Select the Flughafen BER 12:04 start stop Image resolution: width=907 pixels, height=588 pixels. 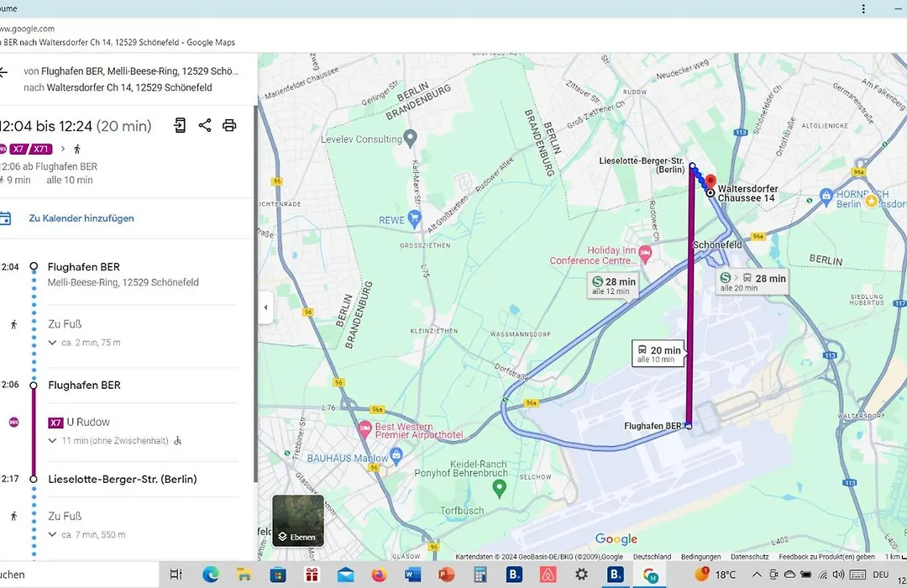click(x=83, y=267)
